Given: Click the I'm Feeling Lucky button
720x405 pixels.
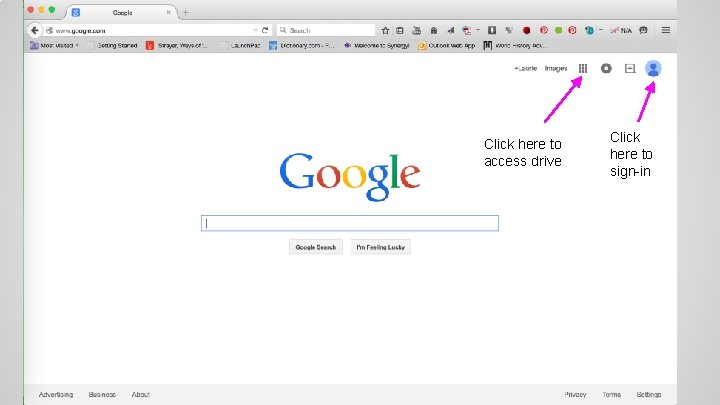Looking at the screenshot, I should [x=381, y=247].
